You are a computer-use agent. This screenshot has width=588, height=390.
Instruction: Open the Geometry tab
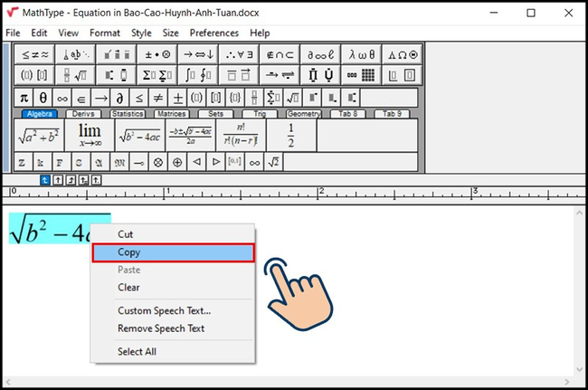pos(304,114)
